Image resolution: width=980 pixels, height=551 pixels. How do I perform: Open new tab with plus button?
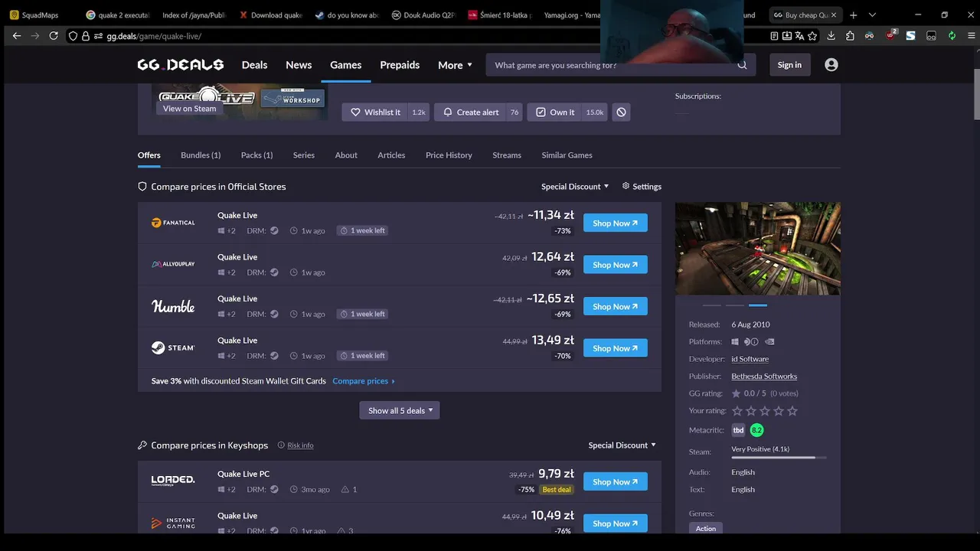853,15
